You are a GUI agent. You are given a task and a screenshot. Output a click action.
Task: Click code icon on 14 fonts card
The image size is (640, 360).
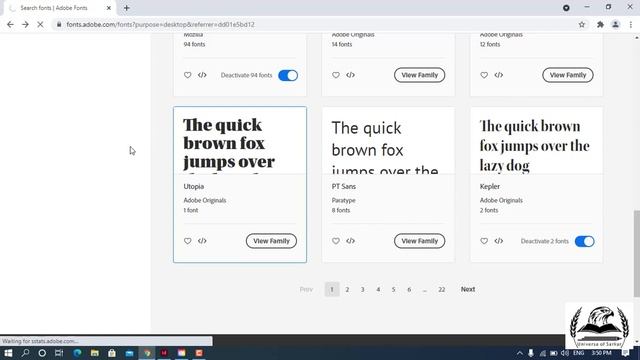pos(350,75)
